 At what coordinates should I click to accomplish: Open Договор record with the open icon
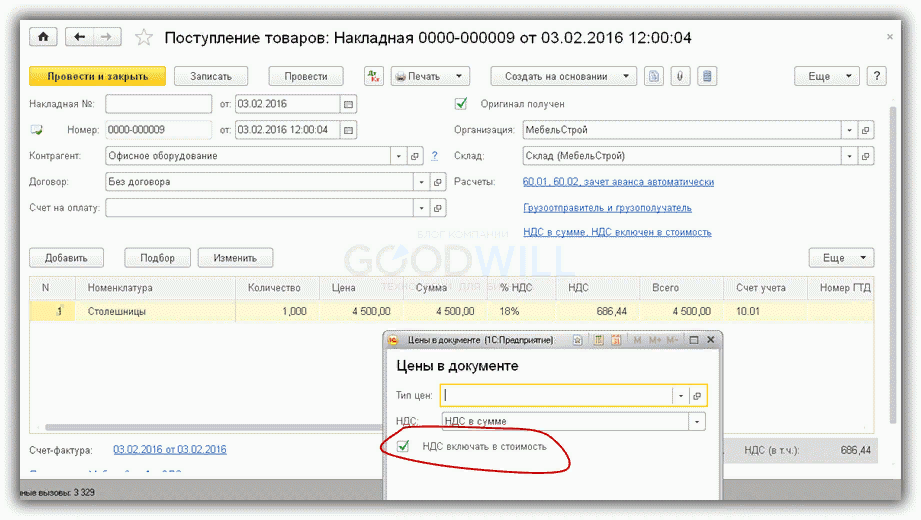pos(438,182)
